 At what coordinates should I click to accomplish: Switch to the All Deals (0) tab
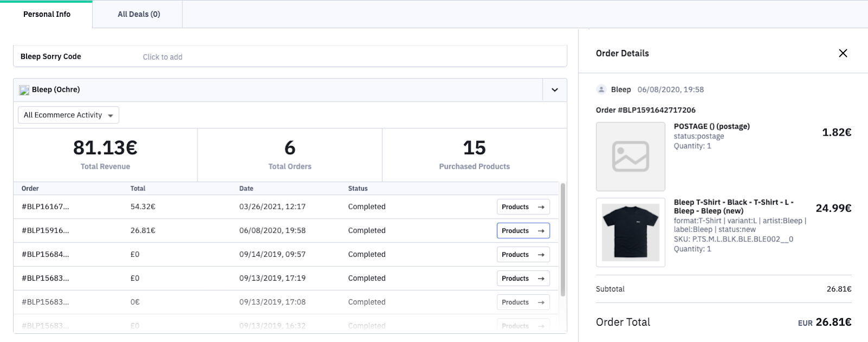click(139, 14)
